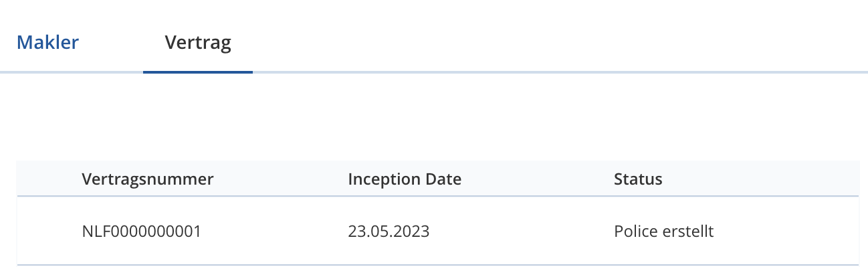Click the Police erstellt status cell

click(x=664, y=232)
